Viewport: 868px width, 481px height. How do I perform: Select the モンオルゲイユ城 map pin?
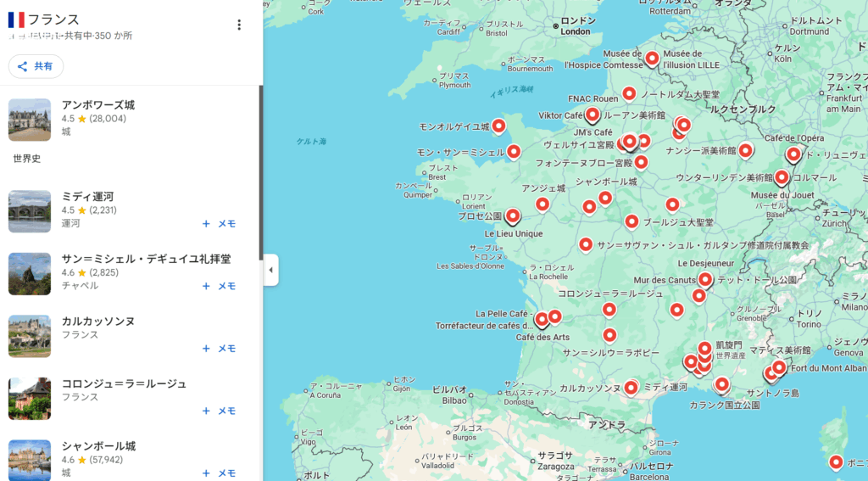[x=498, y=126]
